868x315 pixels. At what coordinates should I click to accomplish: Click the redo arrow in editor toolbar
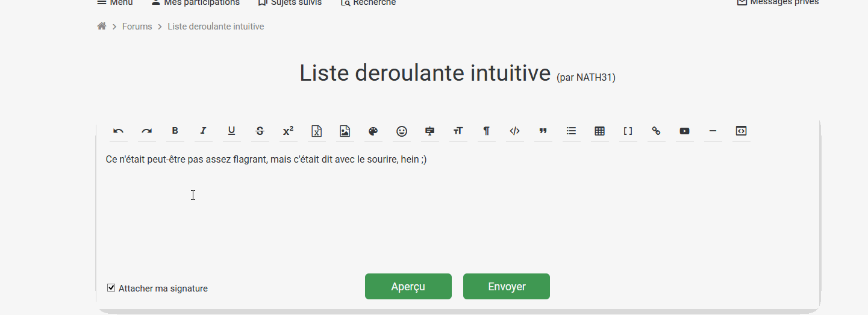coord(146,131)
